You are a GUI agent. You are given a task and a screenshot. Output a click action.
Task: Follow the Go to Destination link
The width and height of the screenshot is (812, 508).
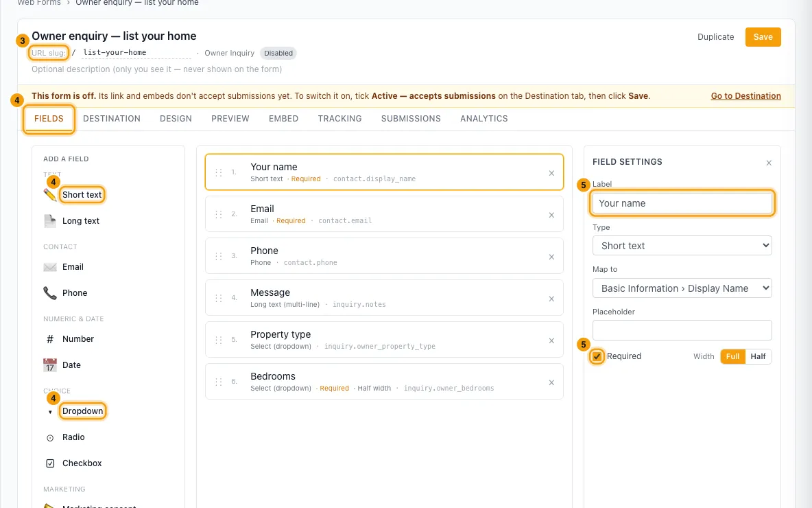point(745,96)
